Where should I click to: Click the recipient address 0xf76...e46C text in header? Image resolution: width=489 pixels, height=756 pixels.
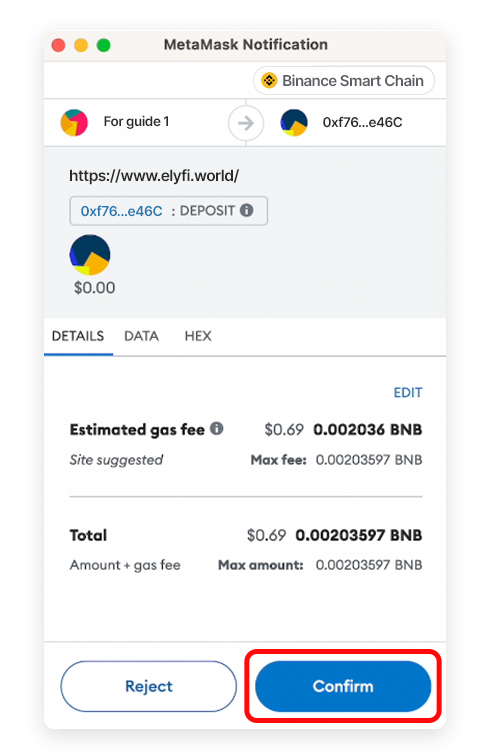tap(363, 122)
